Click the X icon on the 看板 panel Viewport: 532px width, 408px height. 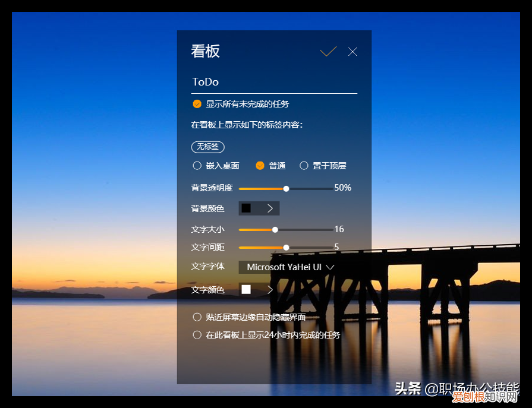coord(352,52)
